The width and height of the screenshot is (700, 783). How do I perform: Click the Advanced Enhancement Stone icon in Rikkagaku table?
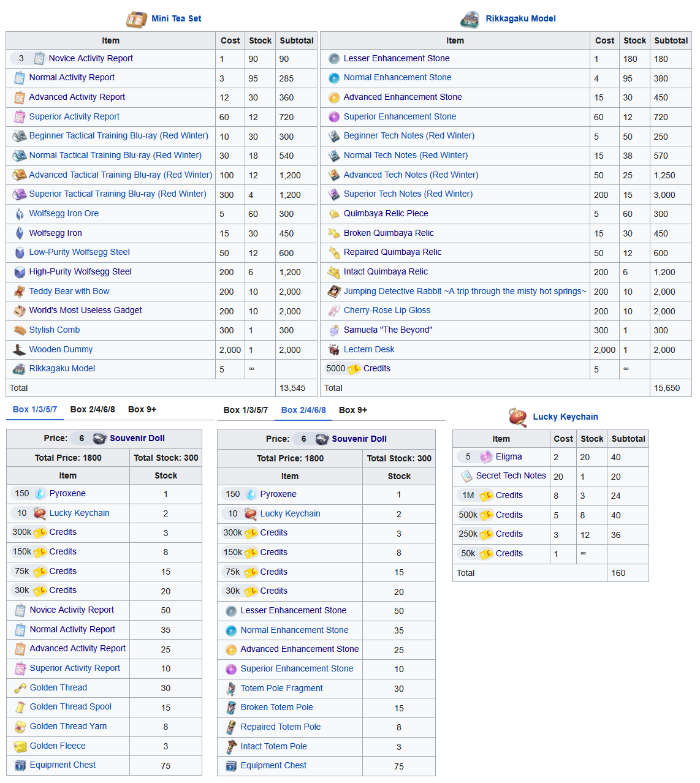coord(334,97)
